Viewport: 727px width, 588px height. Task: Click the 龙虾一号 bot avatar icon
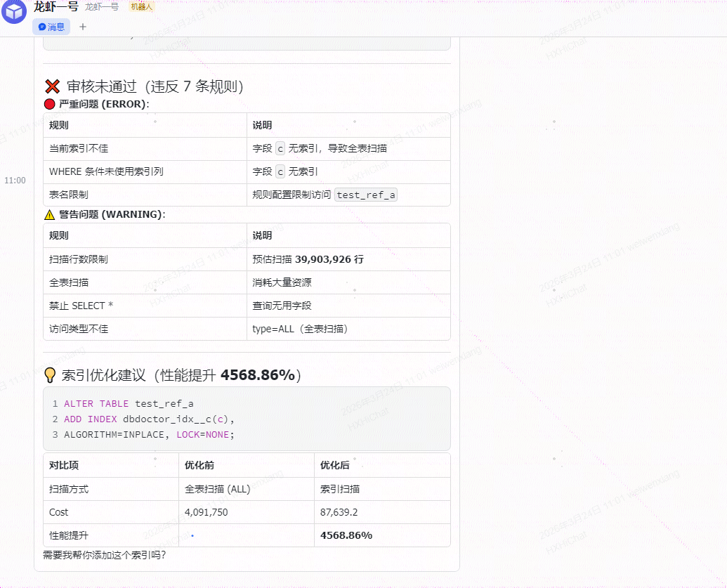(x=14, y=11)
